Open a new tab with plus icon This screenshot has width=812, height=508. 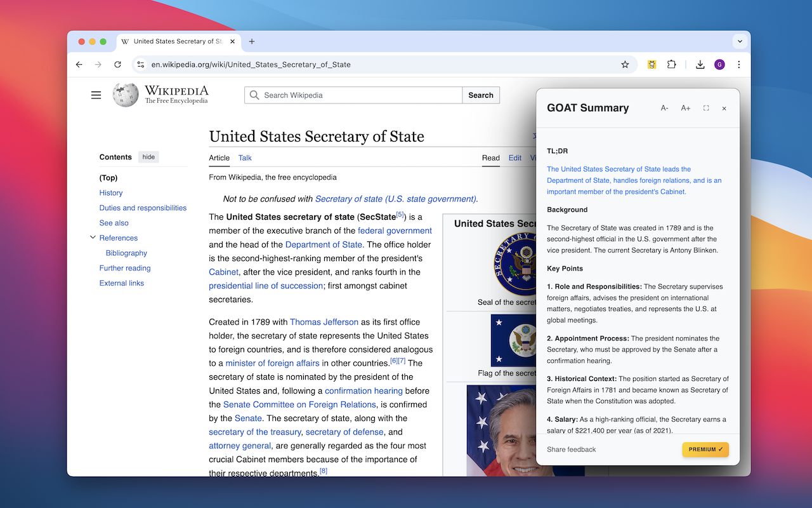(x=252, y=41)
